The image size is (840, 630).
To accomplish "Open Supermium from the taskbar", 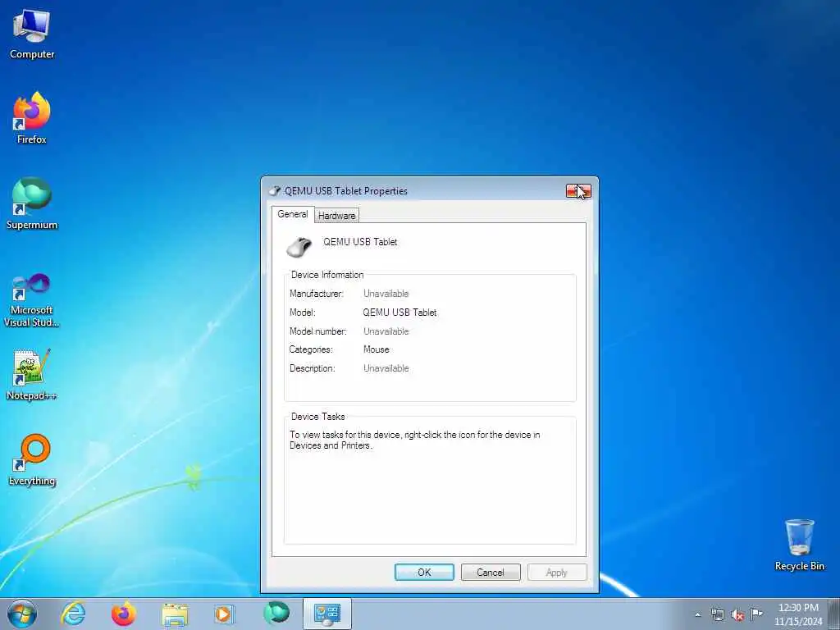I will 276,614.
